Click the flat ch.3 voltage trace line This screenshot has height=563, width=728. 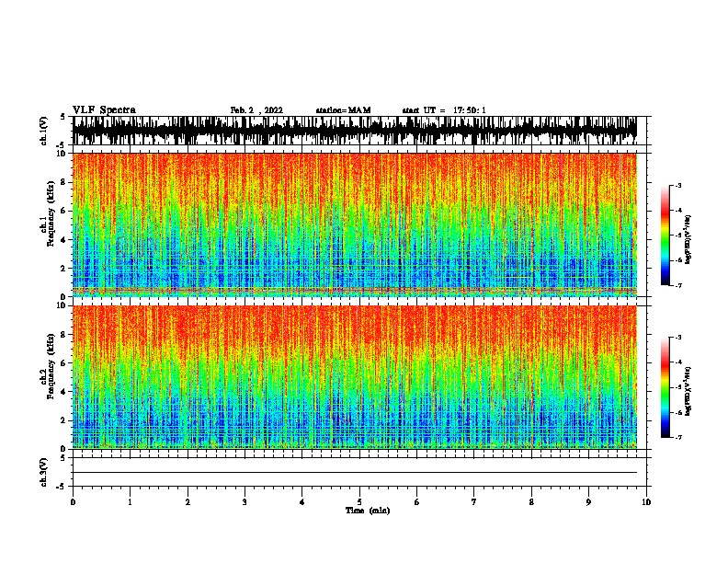[355, 473]
